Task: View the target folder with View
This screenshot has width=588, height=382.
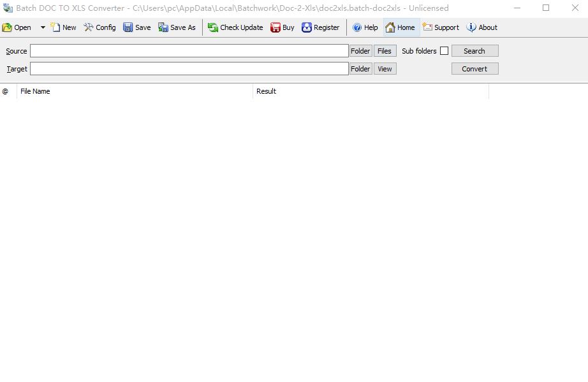Action: coord(385,69)
